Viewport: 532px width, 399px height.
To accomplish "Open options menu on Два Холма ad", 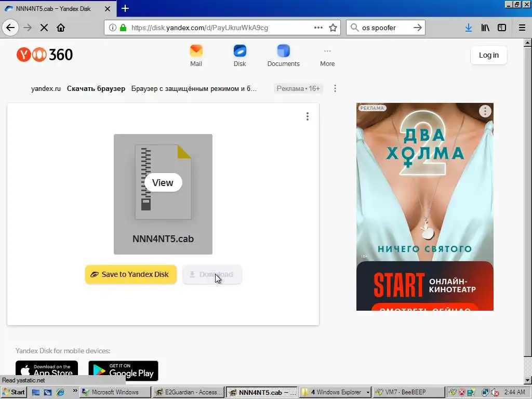I will (x=485, y=111).
